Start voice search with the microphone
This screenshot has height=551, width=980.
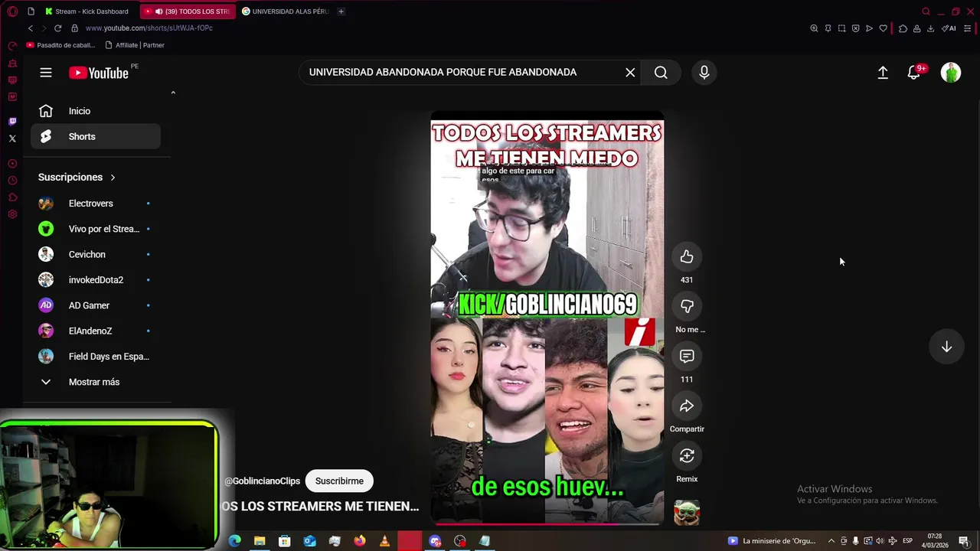click(x=704, y=73)
